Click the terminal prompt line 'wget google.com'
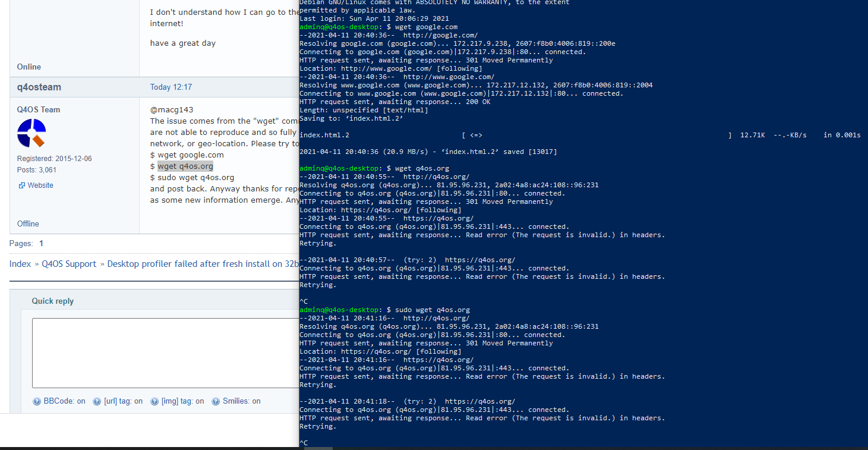Viewport: 868px width, 450px height. click(378, 27)
